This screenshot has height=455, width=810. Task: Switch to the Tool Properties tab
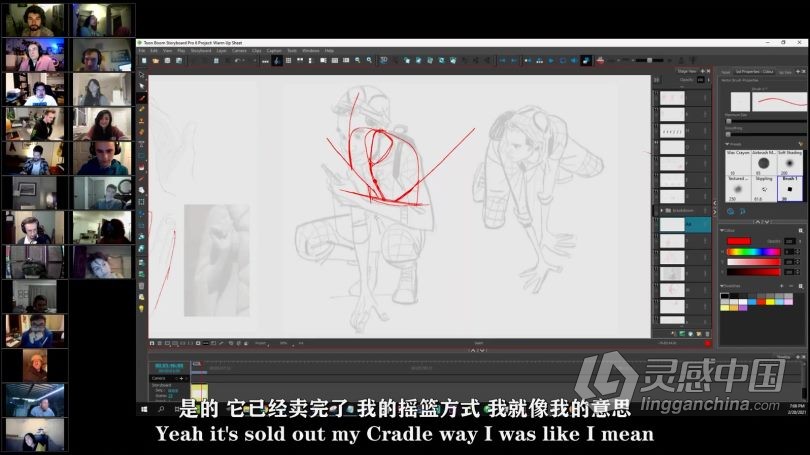pos(754,72)
